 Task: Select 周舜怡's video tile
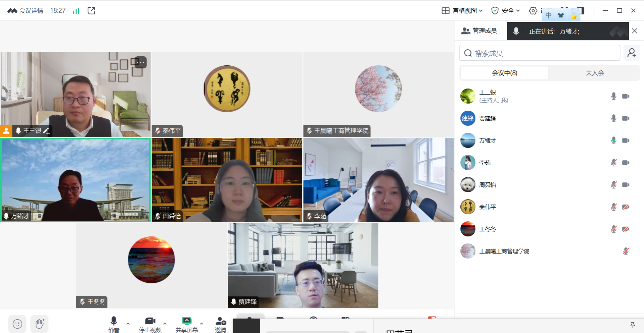click(x=227, y=180)
